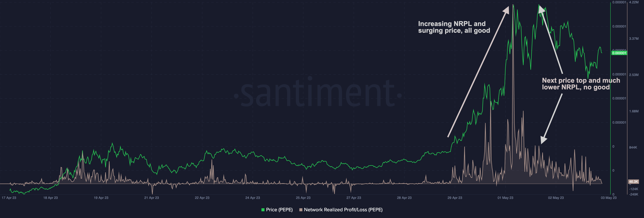This screenshot has height=218, width=644.
Task: Select the 03 May 23 date label
Action: [608, 198]
